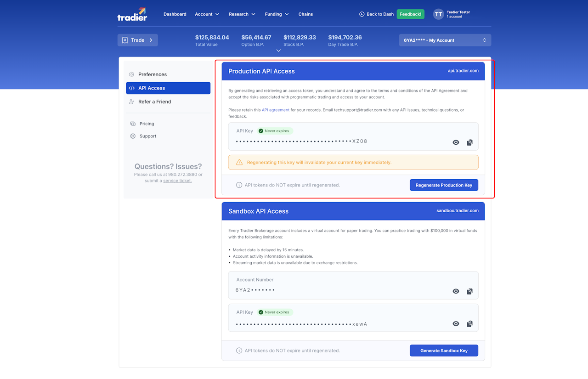Copy the Sandbox account number

tap(469, 291)
